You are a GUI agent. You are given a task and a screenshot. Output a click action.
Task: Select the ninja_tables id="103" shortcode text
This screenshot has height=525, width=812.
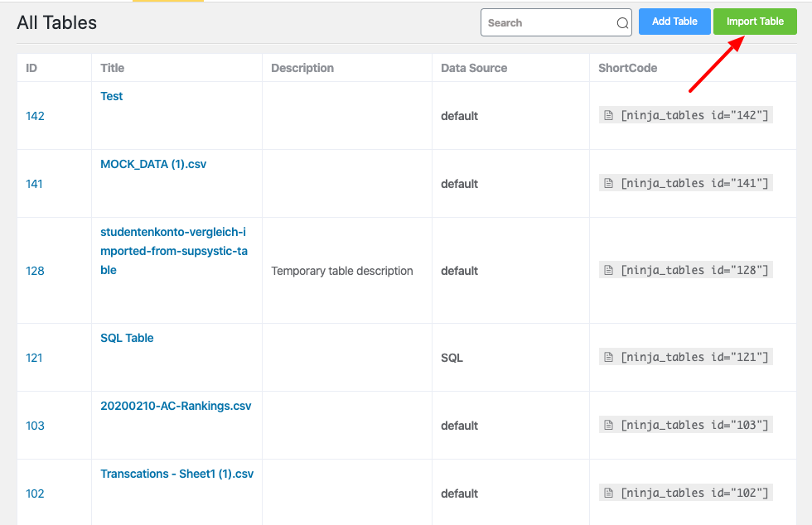[x=694, y=426]
